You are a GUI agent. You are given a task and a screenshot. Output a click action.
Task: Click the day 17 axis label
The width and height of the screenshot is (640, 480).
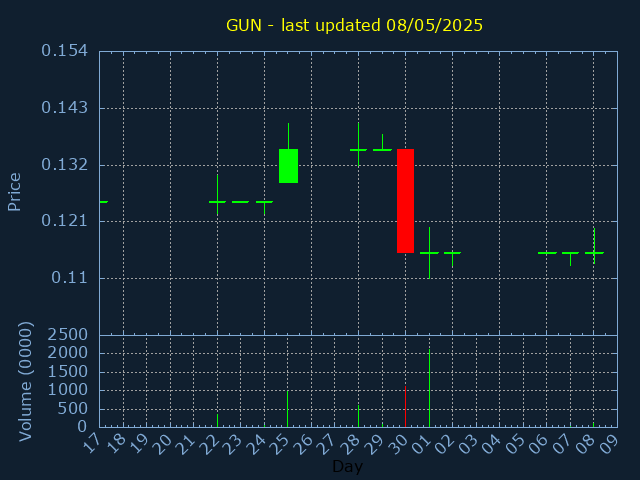pos(93,444)
